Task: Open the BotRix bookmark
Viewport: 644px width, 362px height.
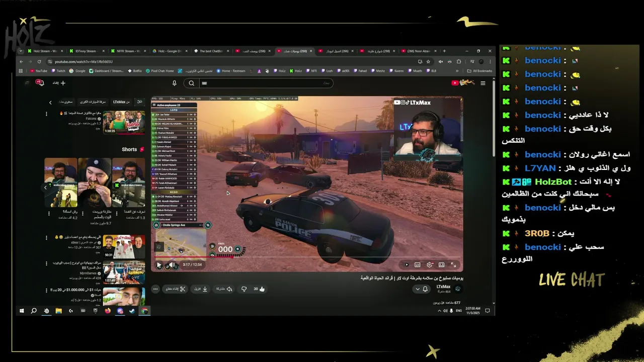Action: (135, 71)
